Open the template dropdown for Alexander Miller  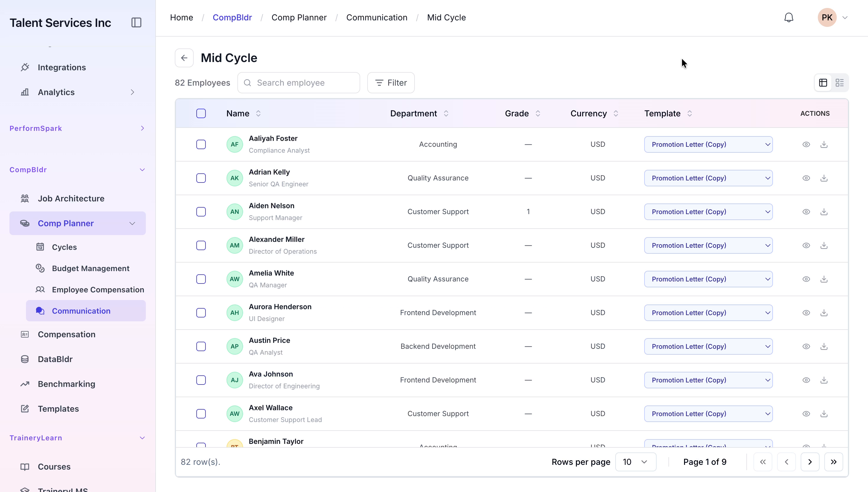tap(708, 245)
